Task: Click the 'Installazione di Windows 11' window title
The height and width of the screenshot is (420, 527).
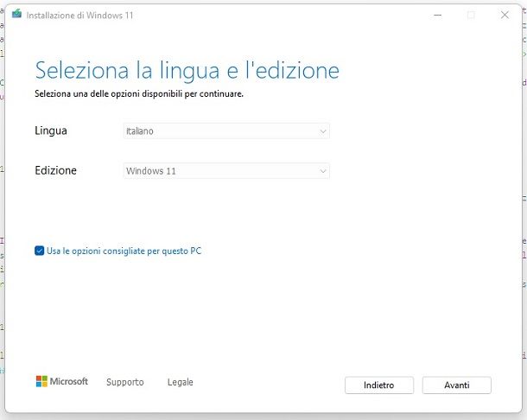Action: [79, 16]
